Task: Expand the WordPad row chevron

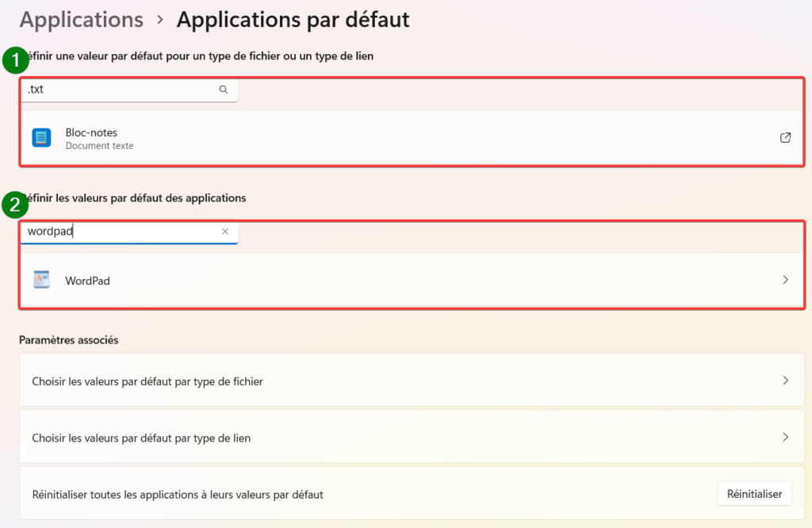Action: tap(786, 280)
